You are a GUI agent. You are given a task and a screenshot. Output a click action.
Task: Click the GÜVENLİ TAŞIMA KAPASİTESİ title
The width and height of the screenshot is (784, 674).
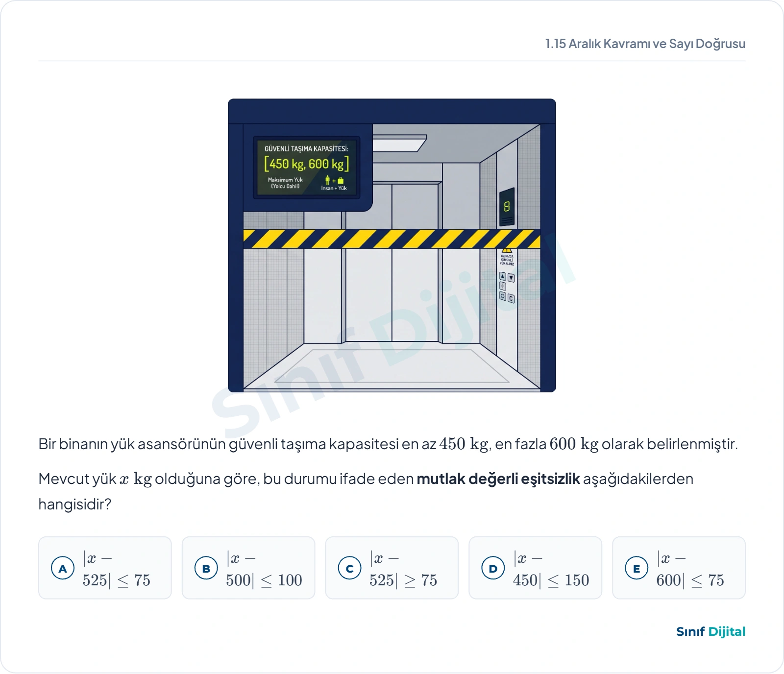(x=307, y=148)
